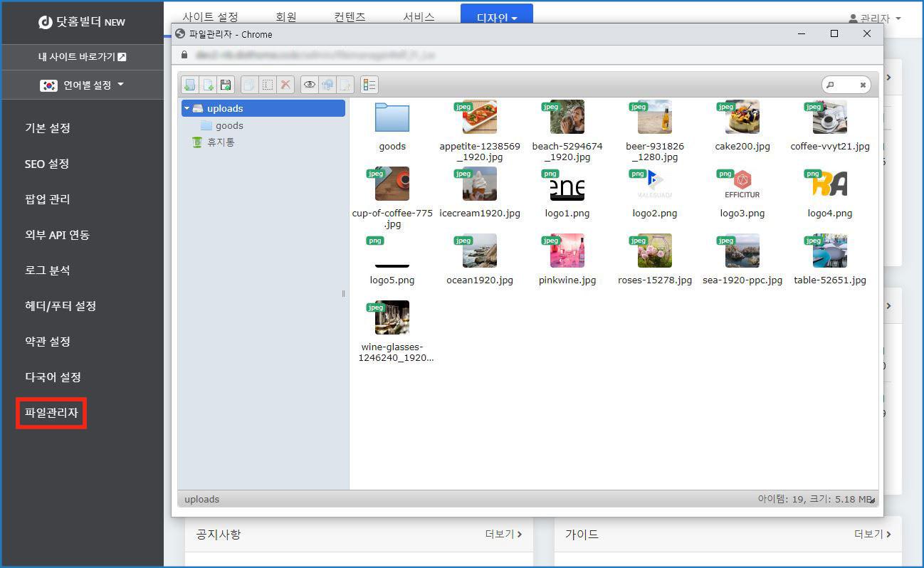
Task: Toggle preview with the eye icon
Action: coord(310,85)
